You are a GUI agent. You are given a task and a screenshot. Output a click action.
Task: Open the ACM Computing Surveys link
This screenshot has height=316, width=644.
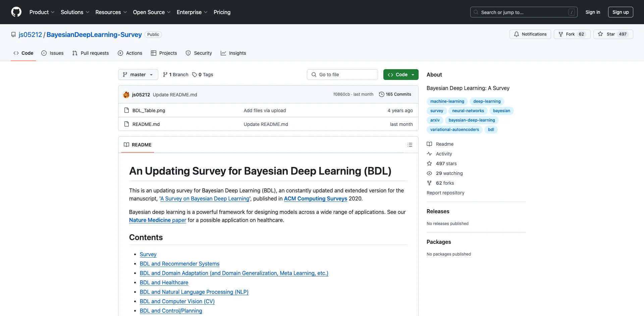click(315, 198)
